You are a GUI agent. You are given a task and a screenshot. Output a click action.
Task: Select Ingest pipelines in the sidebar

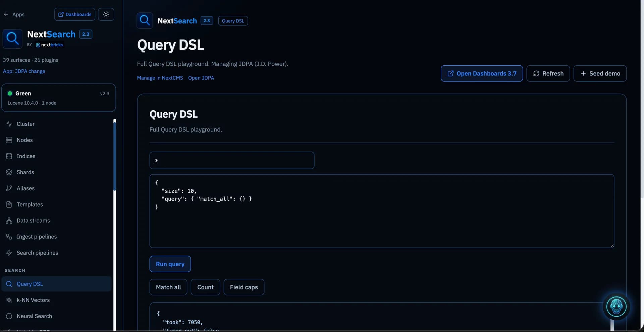(x=56, y=236)
